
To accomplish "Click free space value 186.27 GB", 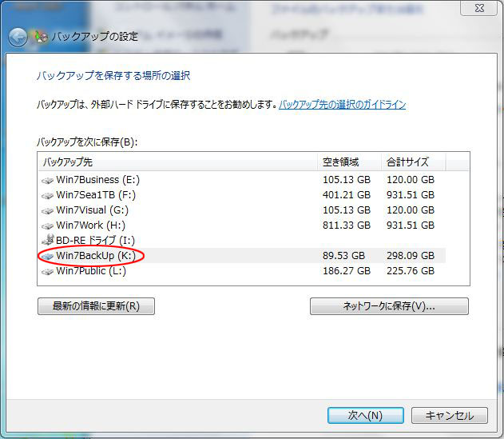I will tap(347, 270).
